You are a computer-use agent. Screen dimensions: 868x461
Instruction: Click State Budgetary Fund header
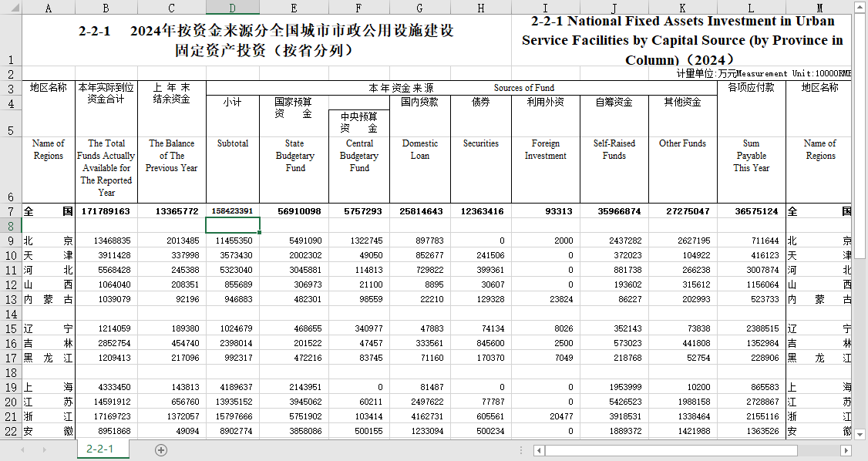pos(294,170)
